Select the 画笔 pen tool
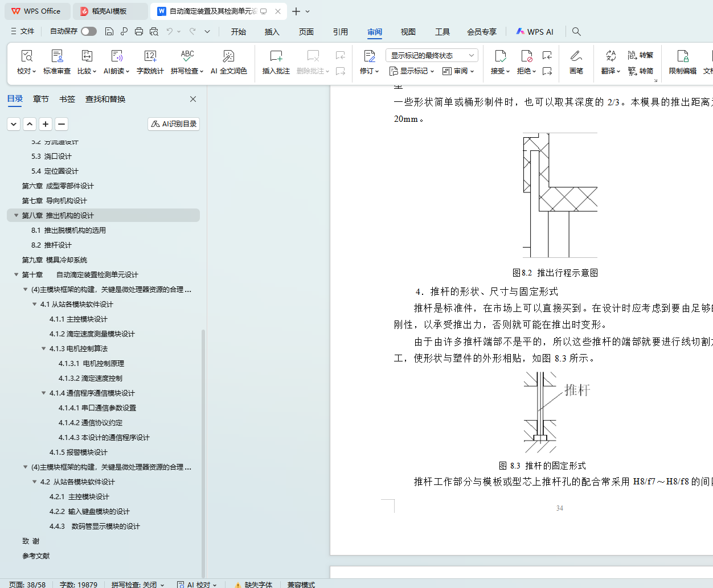 (x=576, y=56)
